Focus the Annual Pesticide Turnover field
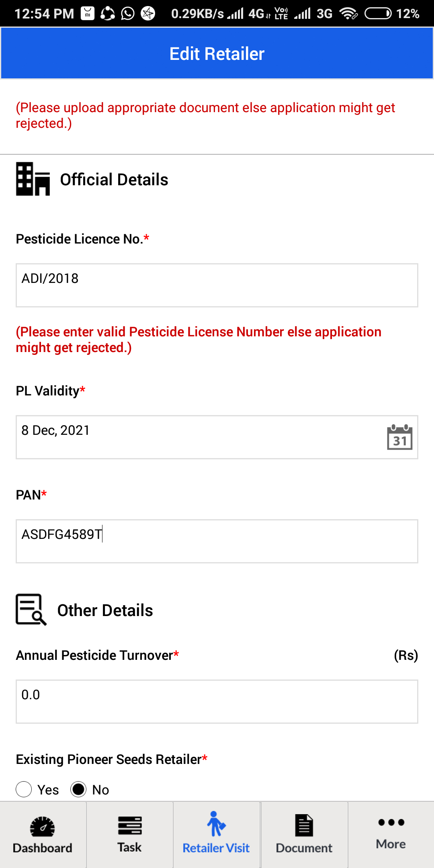The width and height of the screenshot is (434, 868). click(217, 702)
